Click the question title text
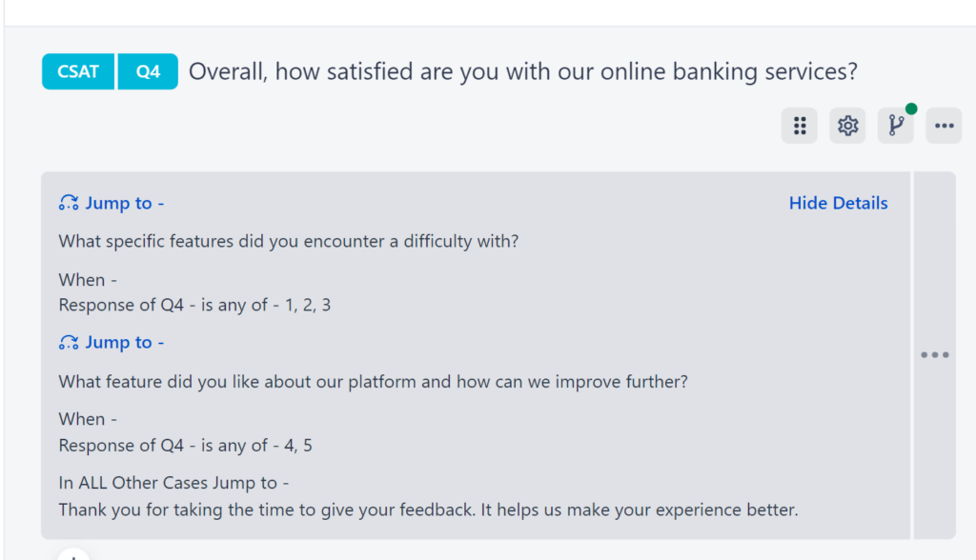 (523, 71)
